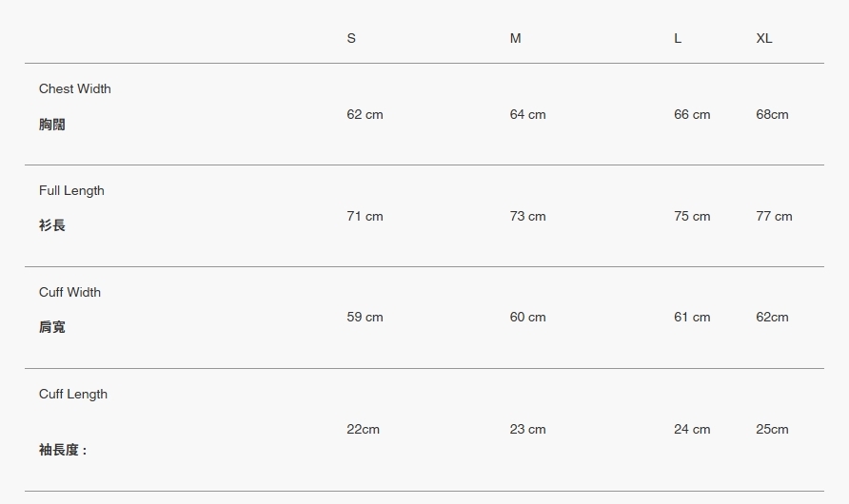Click the 25cm Cuff Length XL cell

click(x=772, y=429)
